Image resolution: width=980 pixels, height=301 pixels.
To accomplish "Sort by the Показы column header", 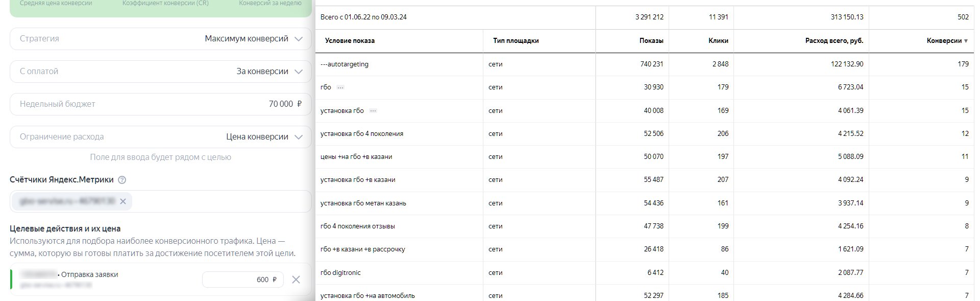I will (x=651, y=41).
